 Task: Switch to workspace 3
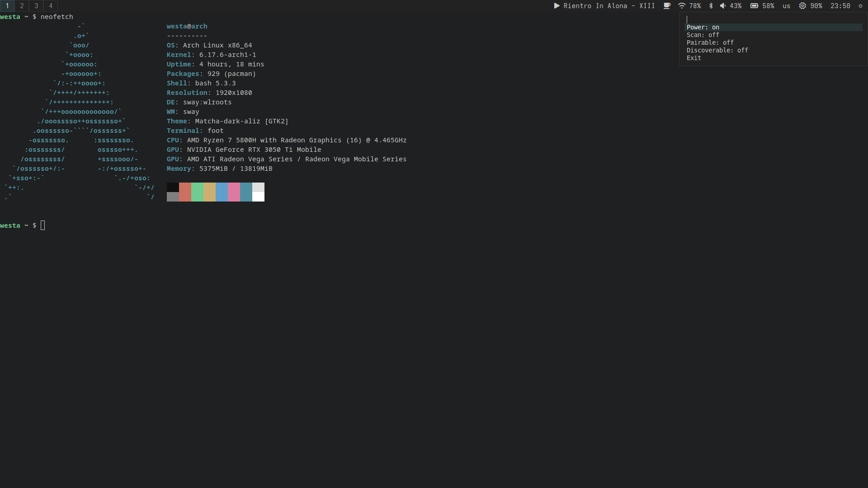click(36, 6)
